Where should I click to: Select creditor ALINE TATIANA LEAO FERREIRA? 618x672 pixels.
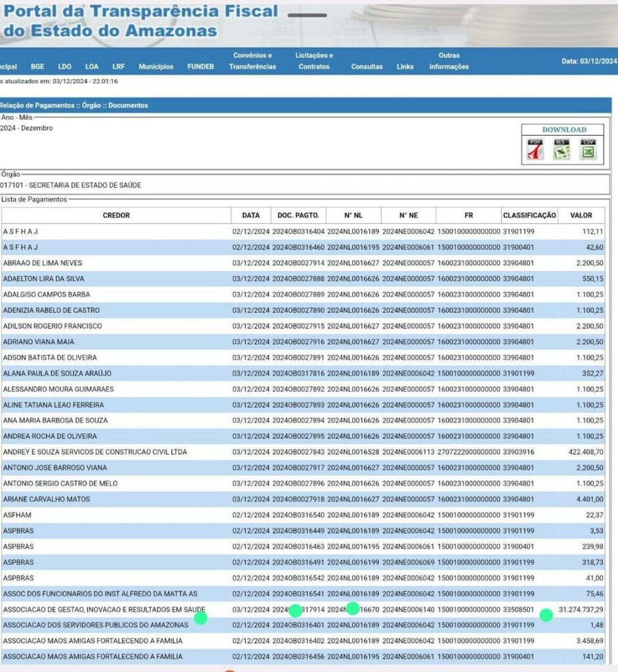click(54, 404)
